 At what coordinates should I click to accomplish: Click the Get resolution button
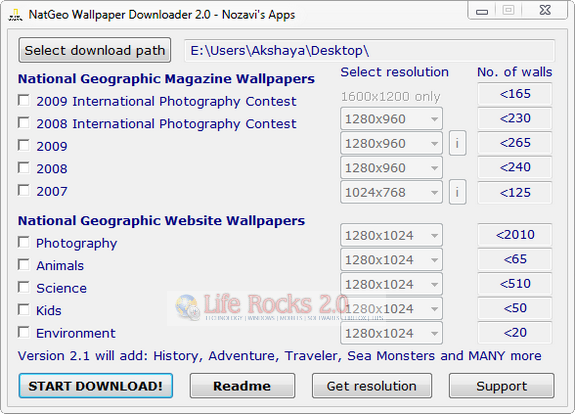(371, 386)
